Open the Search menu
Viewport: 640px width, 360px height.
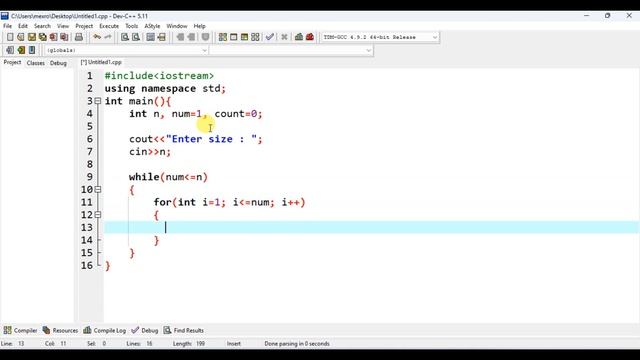click(x=42, y=26)
